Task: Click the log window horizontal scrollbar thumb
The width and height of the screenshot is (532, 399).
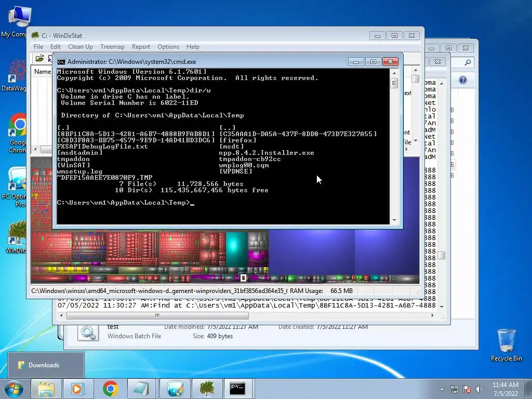Action: 157,315
